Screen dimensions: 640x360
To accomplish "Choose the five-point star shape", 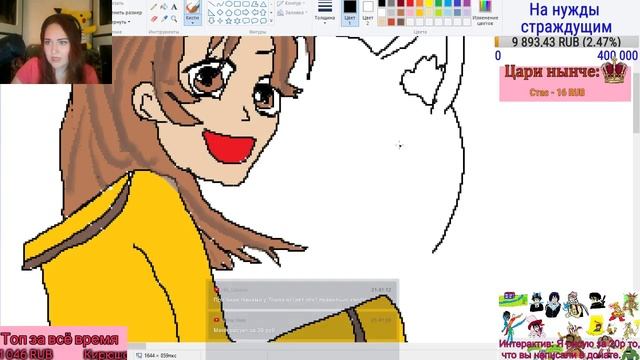I will point(229,21).
